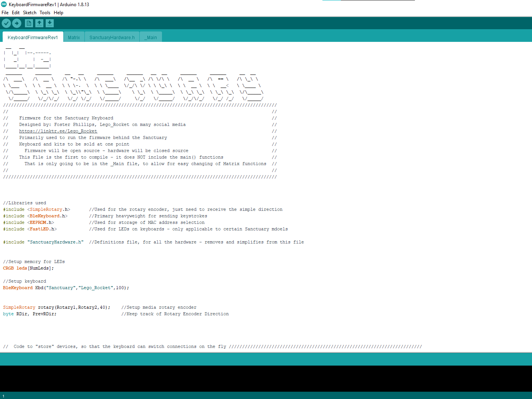Open the File menu
The height and width of the screenshot is (399, 532).
5,12
